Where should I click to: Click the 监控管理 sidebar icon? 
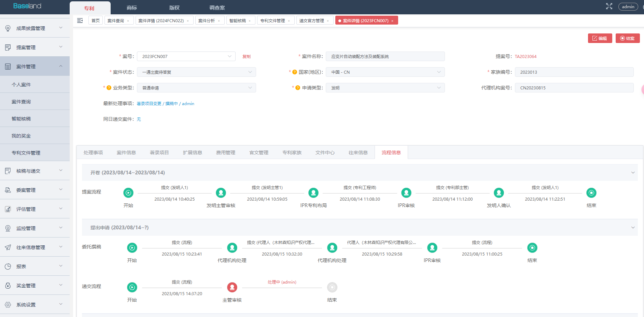(8, 228)
